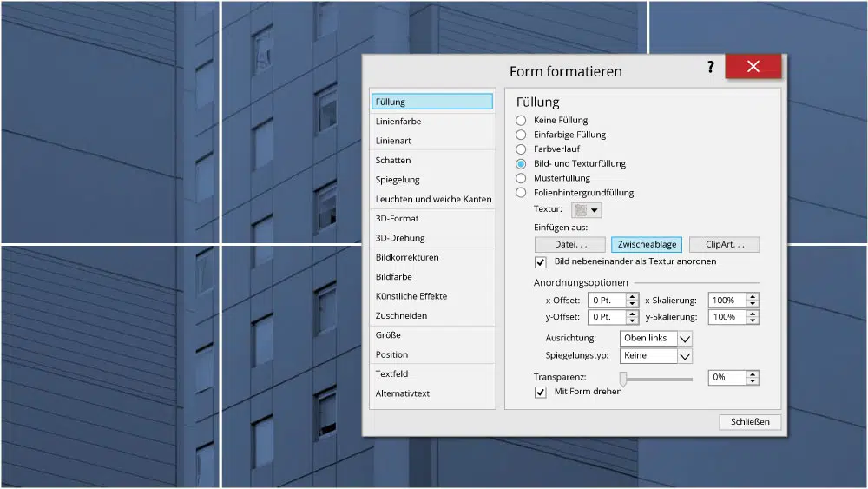This screenshot has width=868, height=489.
Task: Close the Form formatieren dialog
Action: click(753, 67)
